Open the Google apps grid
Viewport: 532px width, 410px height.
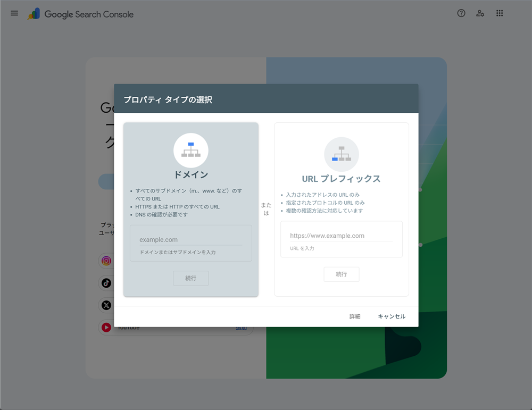tap(500, 13)
